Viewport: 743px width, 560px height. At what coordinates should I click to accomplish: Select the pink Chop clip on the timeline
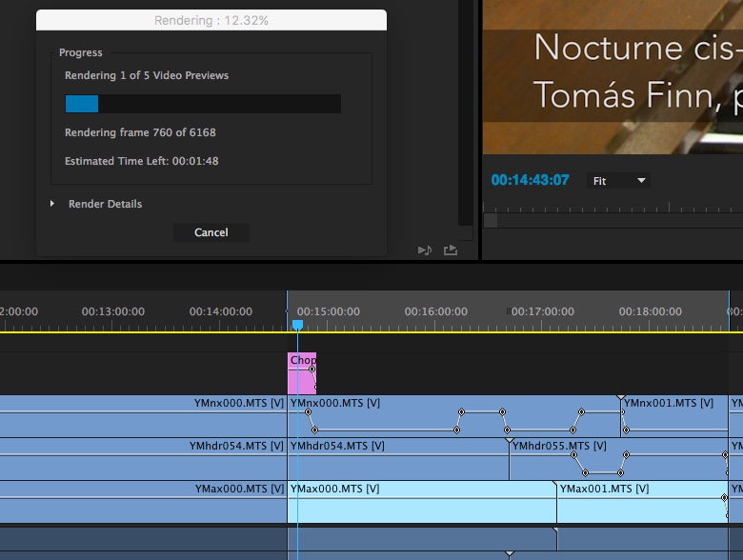[x=302, y=373]
